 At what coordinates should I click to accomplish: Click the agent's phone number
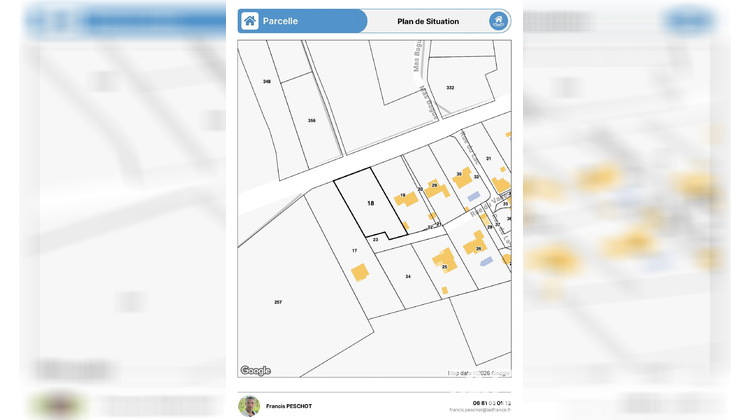pyautogui.click(x=491, y=403)
